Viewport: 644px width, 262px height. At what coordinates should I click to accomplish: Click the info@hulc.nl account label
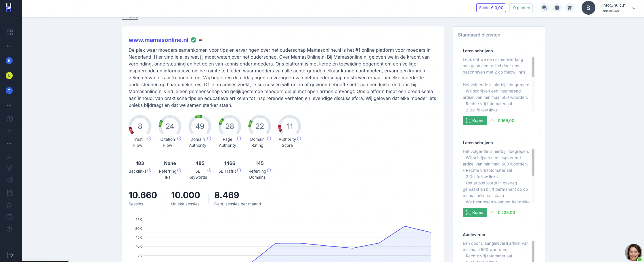pos(614,5)
